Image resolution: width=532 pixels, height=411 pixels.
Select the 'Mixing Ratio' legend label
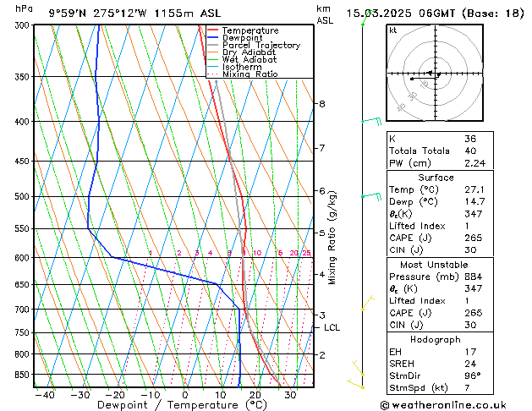(x=250, y=74)
